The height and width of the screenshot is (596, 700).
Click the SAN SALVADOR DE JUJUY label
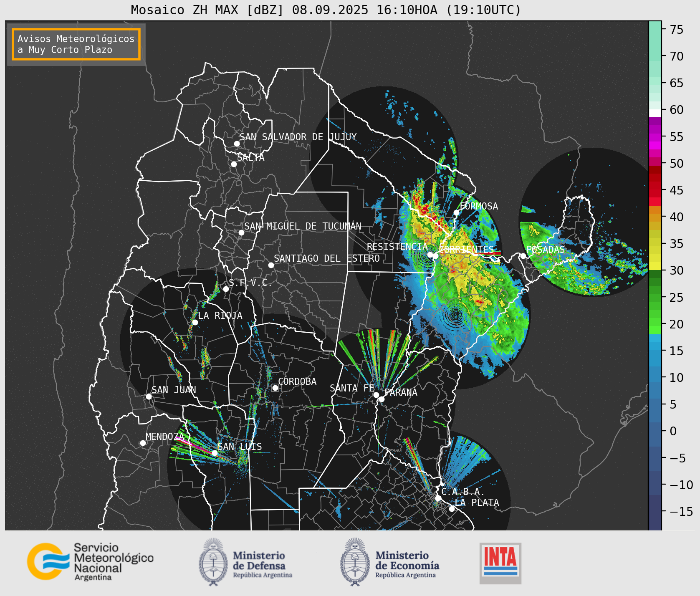click(x=298, y=137)
